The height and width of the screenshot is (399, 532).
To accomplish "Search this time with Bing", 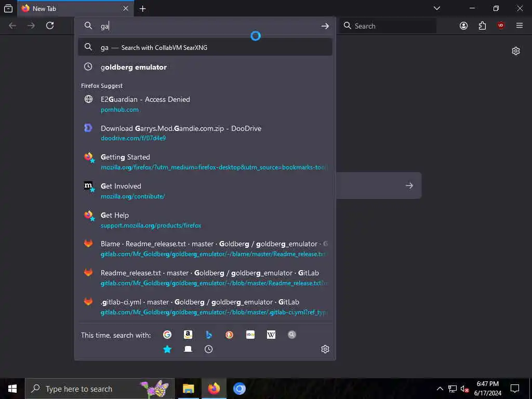I will pos(209,335).
